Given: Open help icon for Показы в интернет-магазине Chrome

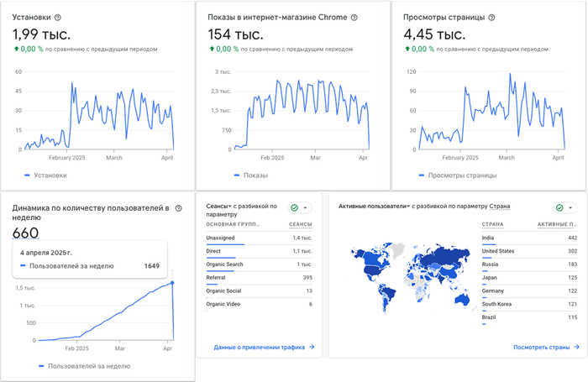Looking at the screenshot, I should [354, 18].
